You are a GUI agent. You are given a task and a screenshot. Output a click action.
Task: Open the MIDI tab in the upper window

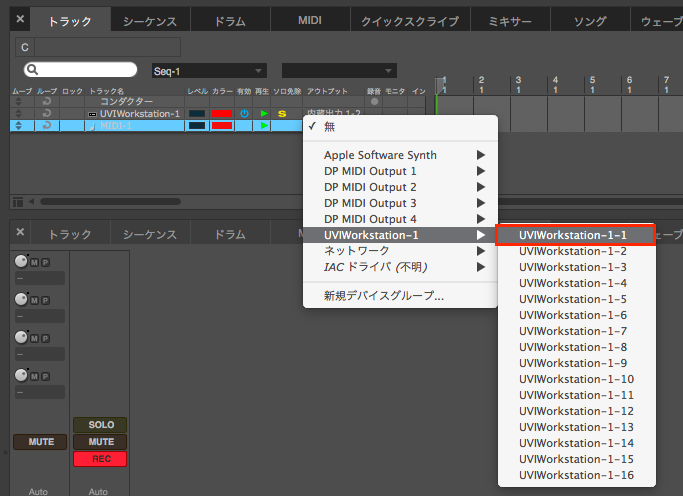point(310,20)
